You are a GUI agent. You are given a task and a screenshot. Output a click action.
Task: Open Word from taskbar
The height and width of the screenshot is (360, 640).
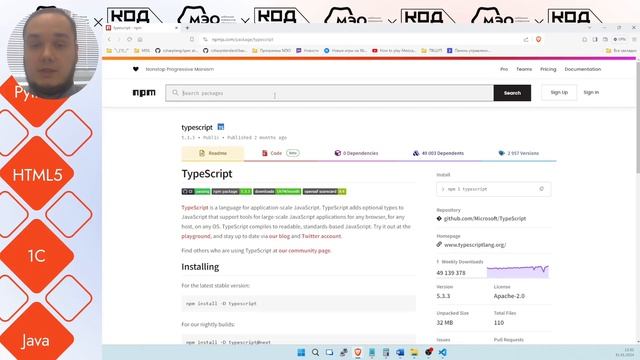tap(400, 352)
